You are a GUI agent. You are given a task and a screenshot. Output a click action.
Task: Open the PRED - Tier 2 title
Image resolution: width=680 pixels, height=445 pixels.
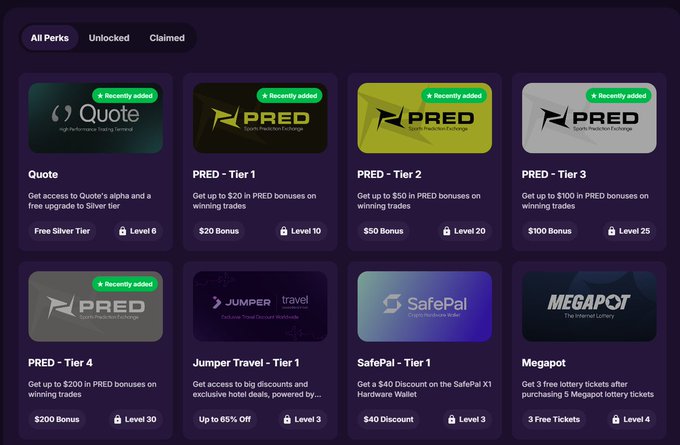[389, 174]
